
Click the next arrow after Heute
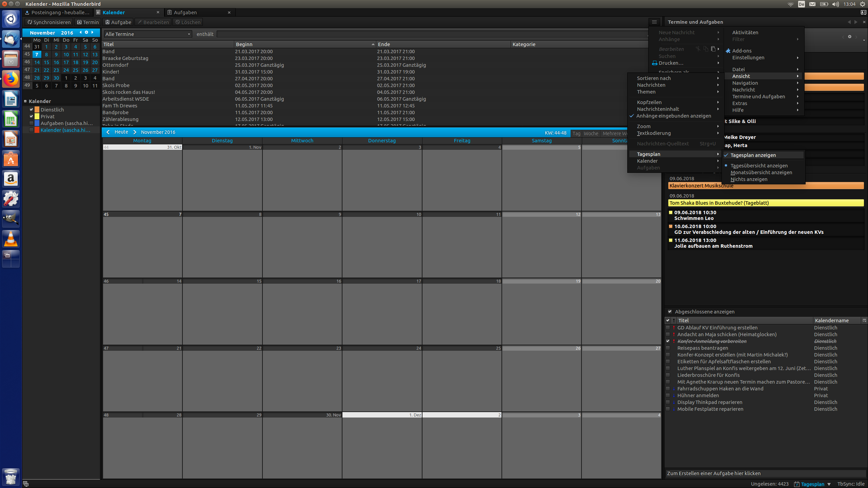click(x=135, y=132)
